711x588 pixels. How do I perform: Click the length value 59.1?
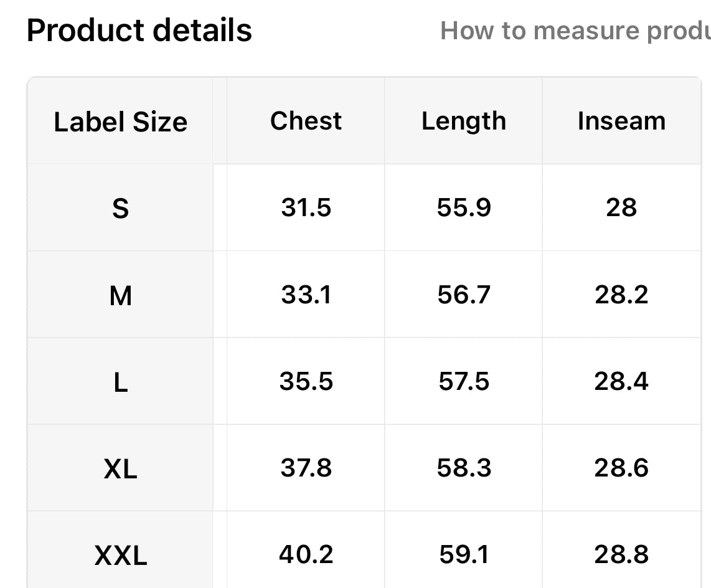tap(464, 554)
